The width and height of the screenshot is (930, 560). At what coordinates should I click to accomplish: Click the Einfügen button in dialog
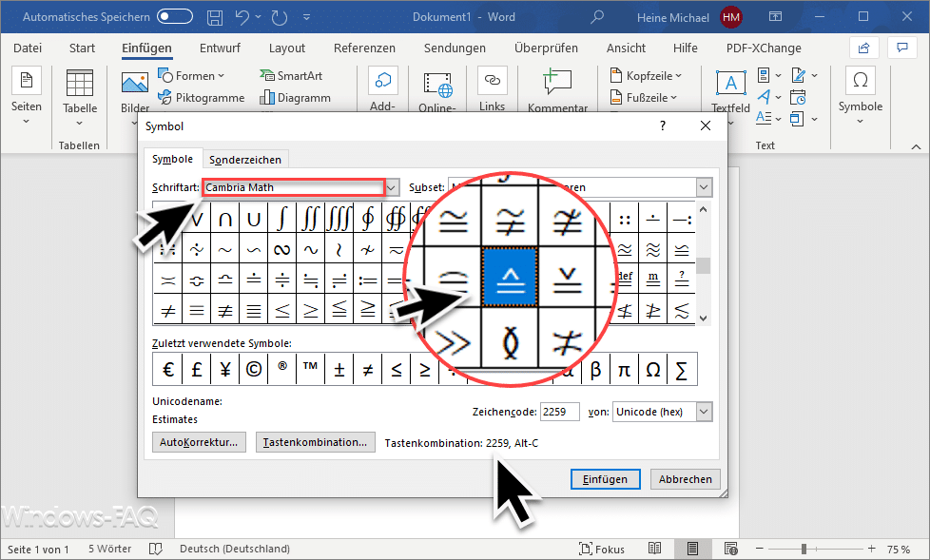click(605, 479)
